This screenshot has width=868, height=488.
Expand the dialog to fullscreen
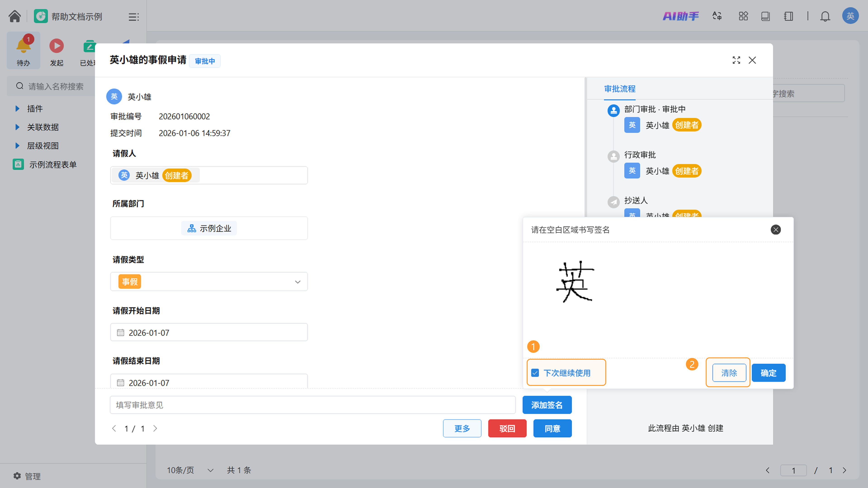click(x=736, y=60)
